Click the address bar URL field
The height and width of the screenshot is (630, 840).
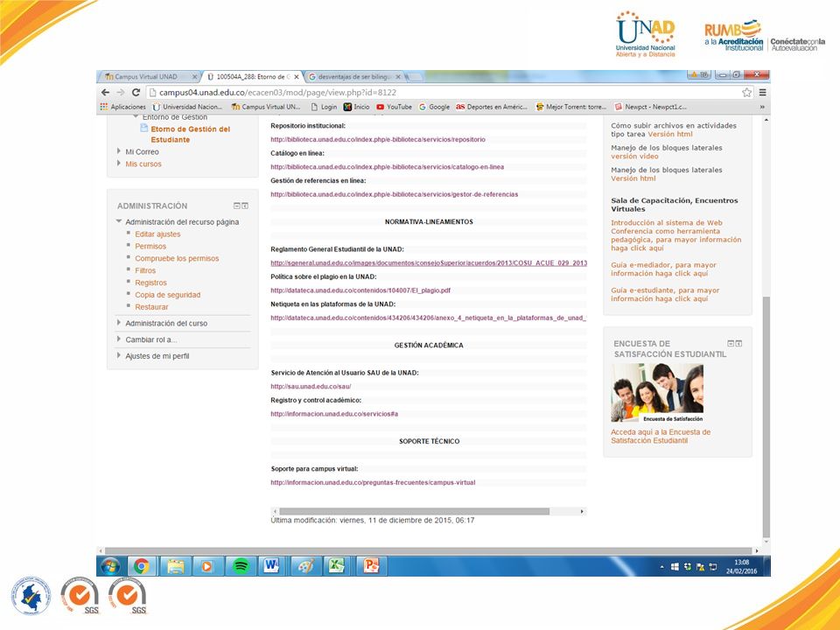click(443, 93)
